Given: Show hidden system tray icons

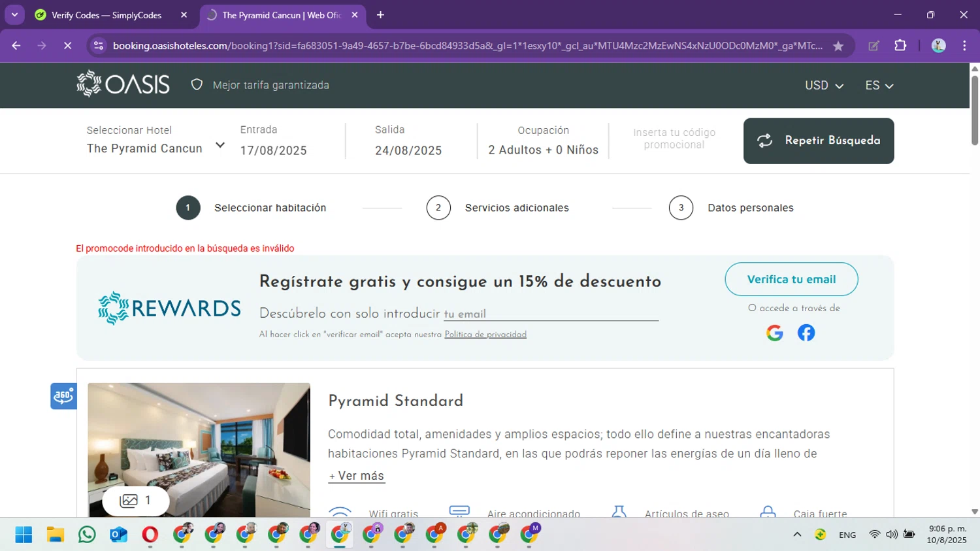Looking at the screenshot, I should point(797,535).
